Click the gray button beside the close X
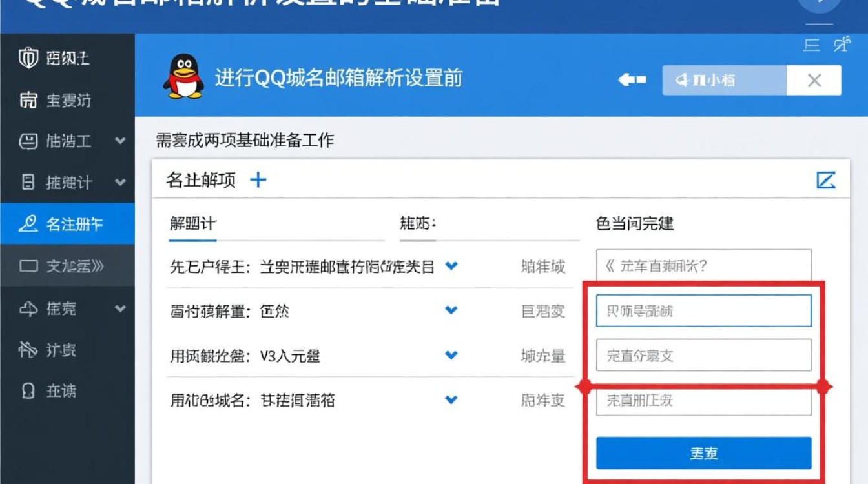This screenshot has height=484, width=868. (x=723, y=80)
